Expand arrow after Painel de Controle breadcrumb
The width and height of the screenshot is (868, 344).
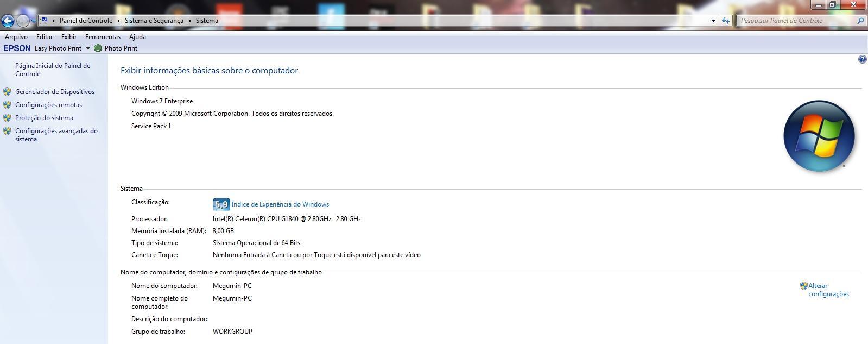(x=118, y=21)
